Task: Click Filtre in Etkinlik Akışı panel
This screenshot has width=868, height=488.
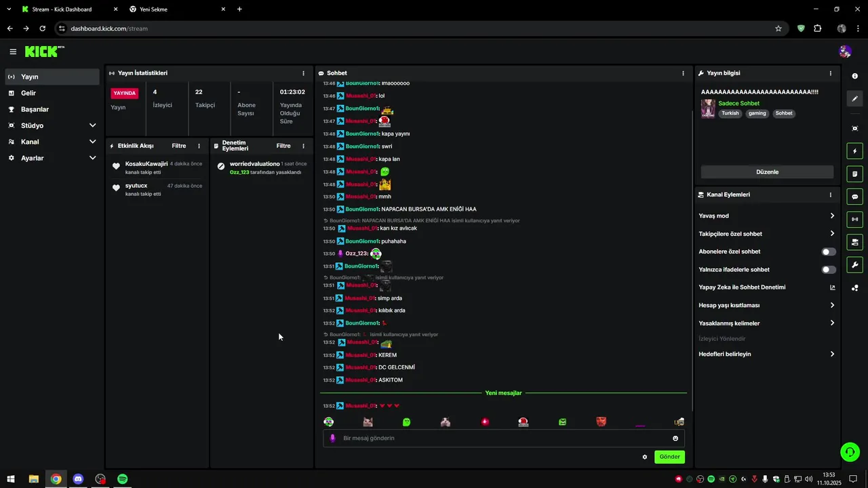Action: coord(178,146)
